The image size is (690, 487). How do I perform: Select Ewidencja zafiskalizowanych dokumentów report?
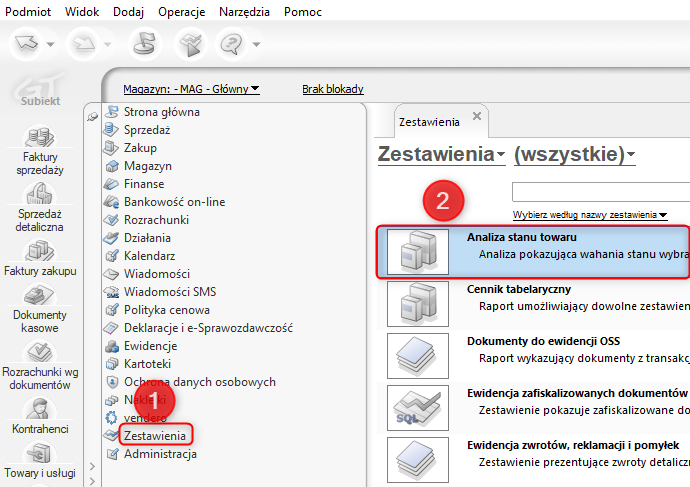pos(533,408)
